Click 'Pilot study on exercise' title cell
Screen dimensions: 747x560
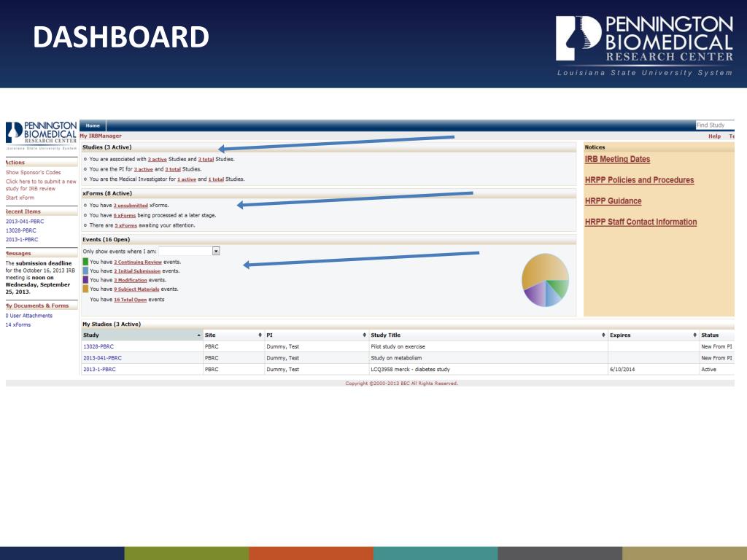pyautogui.click(x=398, y=346)
